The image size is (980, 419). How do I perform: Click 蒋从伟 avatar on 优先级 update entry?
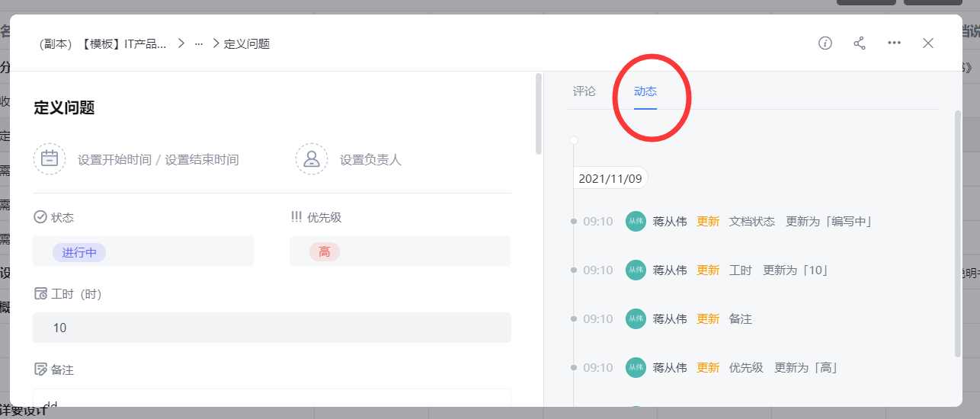coord(636,368)
